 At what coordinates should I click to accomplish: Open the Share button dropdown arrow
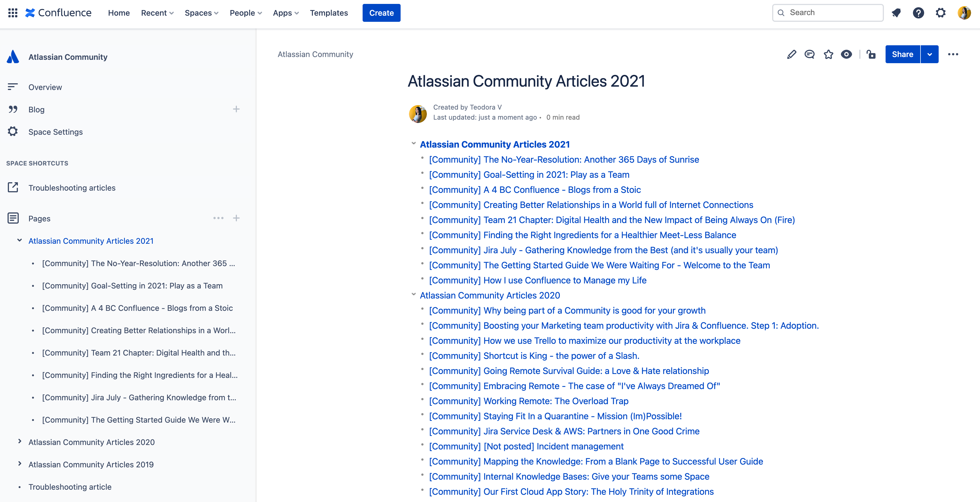pyautogui.click(x=929, y=55)
